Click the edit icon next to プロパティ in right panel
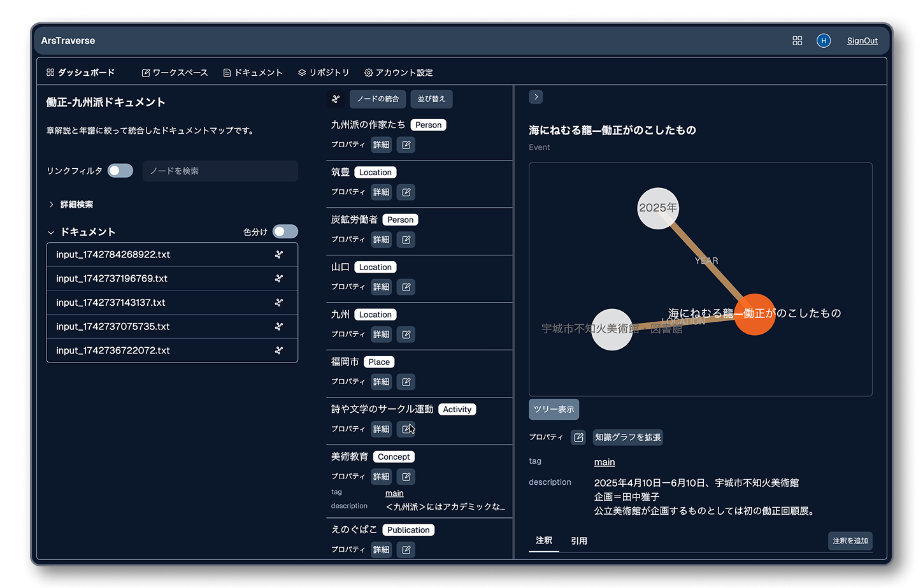The image size is (923, 588). point(578,437)
